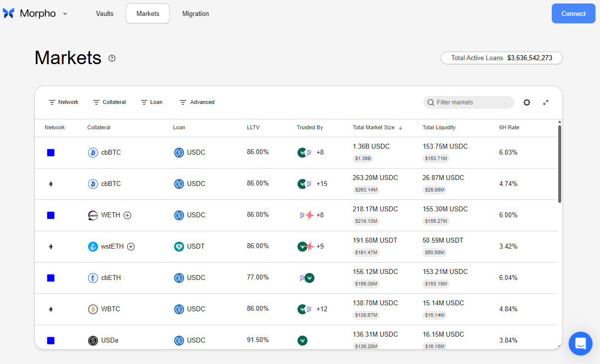Click the plus icon next to WETH
Image resolution: width=600 pixels, height=364 pixels.
click(127, 215)
